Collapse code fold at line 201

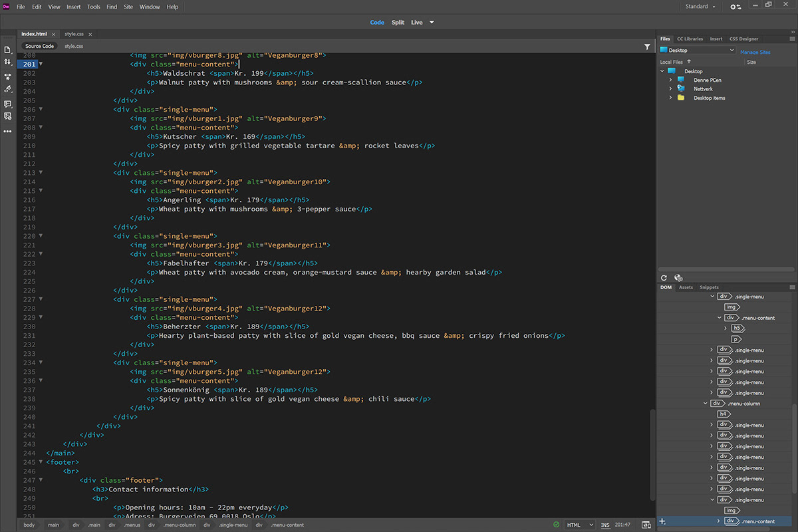tap(41, 64)
